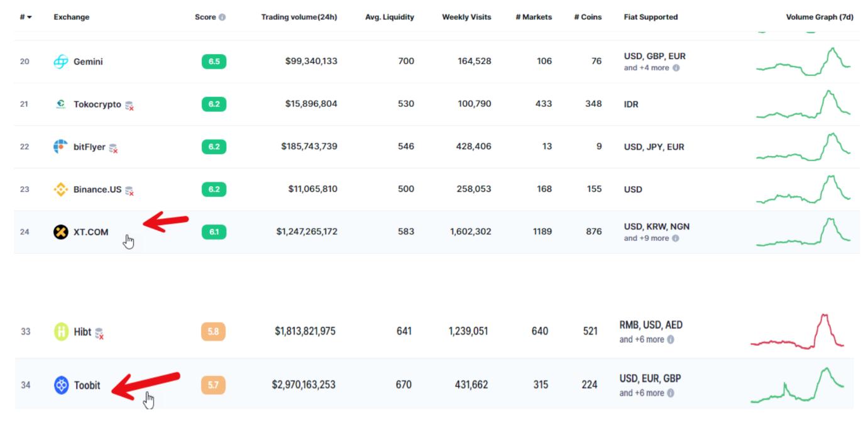The width and height of the screenshot is (868, 442).
Task: Click the XT.COM exchange logo
Action: [x=60, y=232]
